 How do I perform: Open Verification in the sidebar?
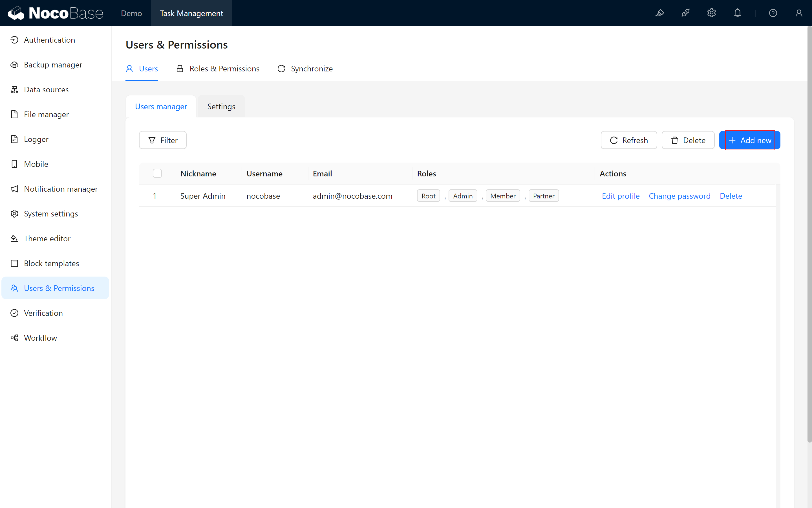(55, 313)
